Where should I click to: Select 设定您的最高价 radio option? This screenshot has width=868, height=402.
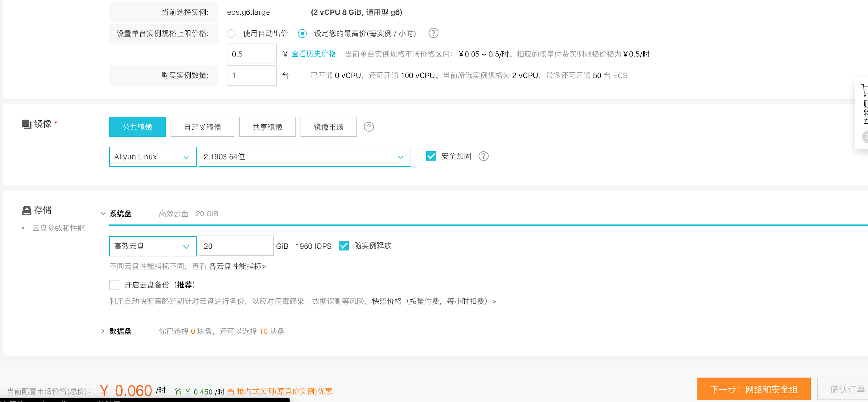point(302,33)
